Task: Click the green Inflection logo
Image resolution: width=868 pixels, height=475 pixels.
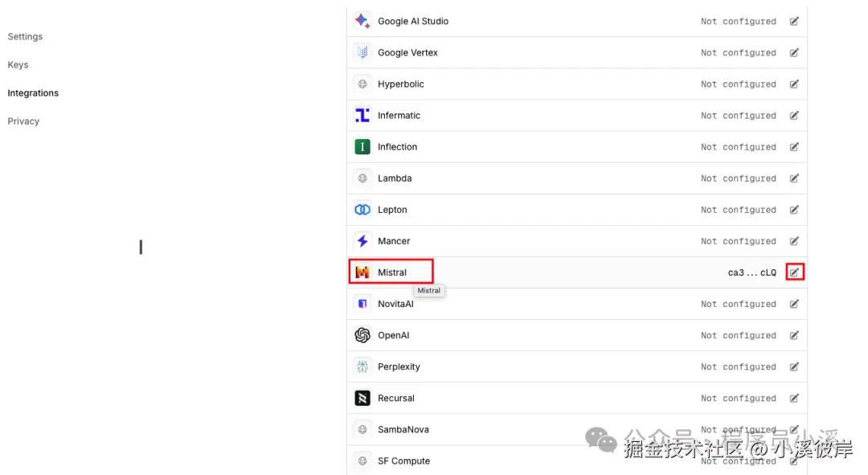Action: [x=362, y=147]
